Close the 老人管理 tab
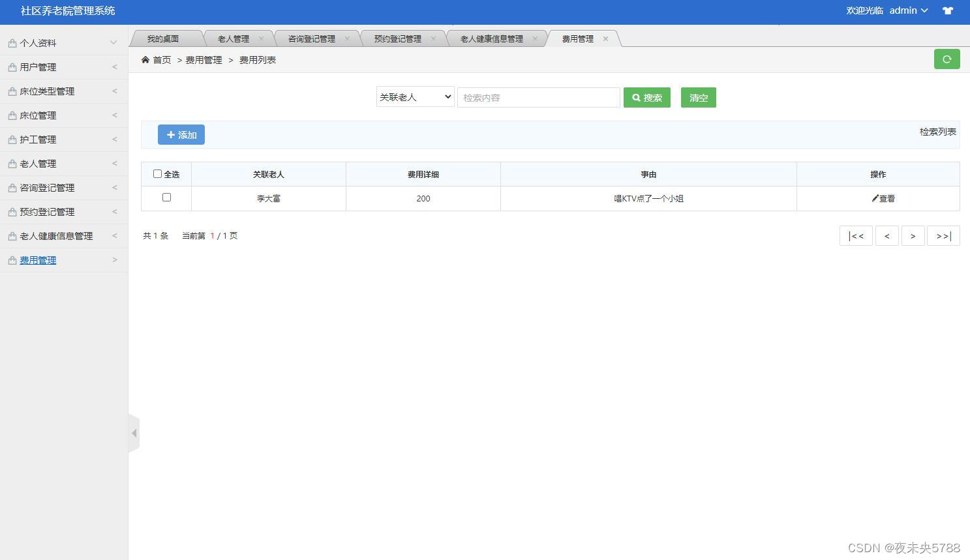The image size is (970, 560). [x=261, y=38]
